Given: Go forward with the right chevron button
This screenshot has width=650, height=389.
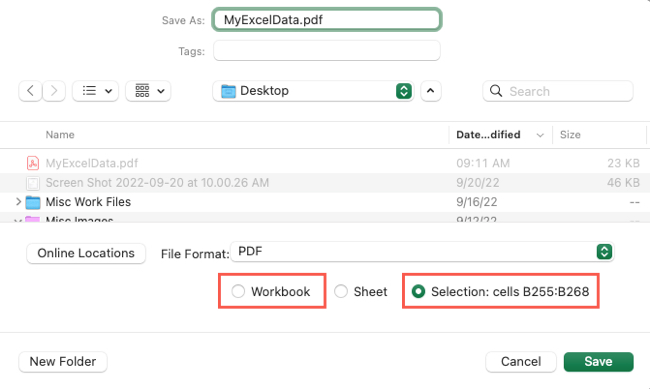Looking at the screenshot, I should (x=54, y=91).
